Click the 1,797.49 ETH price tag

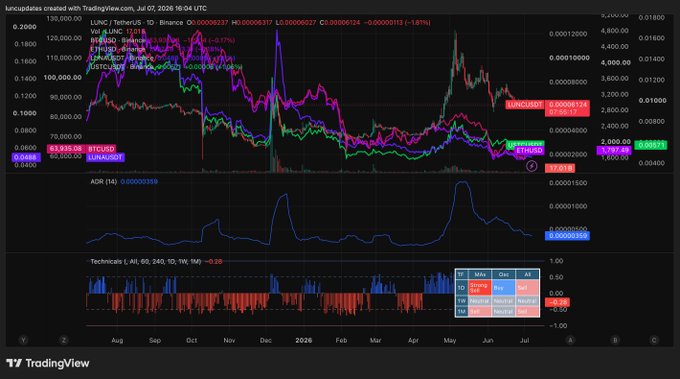614,150
